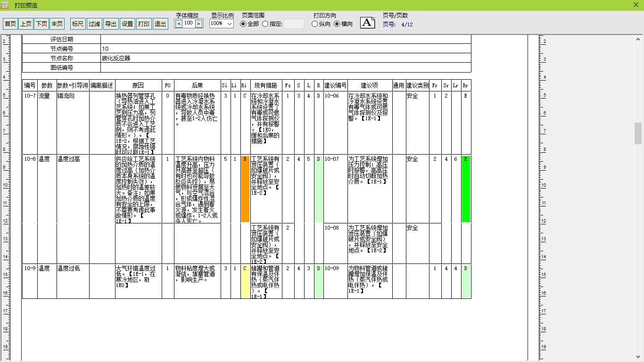Image resolution: width=644 pixels, height=362 pixels.
Task: Go to last page with 末页 button
Action: (x=57, y=24)
